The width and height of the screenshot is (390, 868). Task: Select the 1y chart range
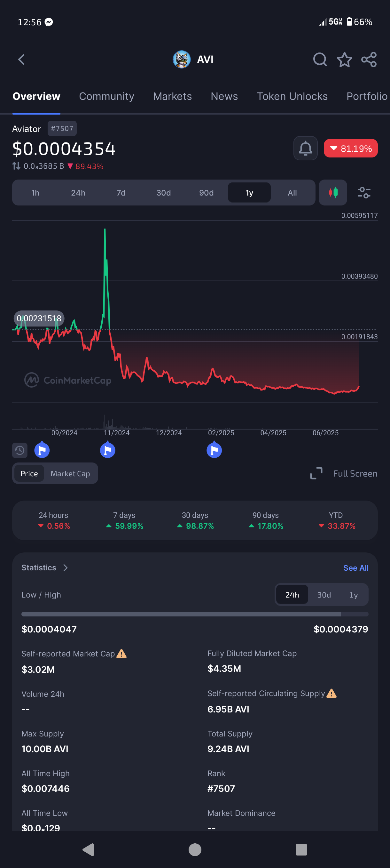(249, 193)
